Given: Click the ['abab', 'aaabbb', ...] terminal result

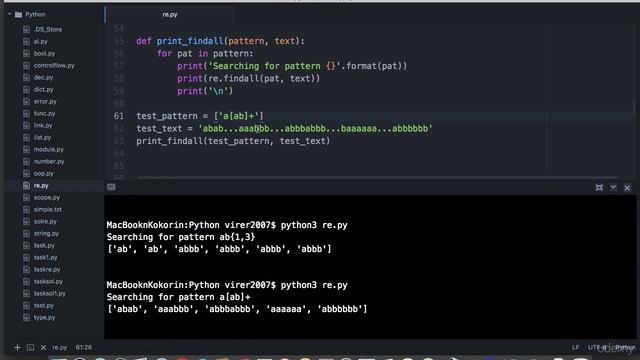Looking at the screenshot, I should click(x=237, y=309).
